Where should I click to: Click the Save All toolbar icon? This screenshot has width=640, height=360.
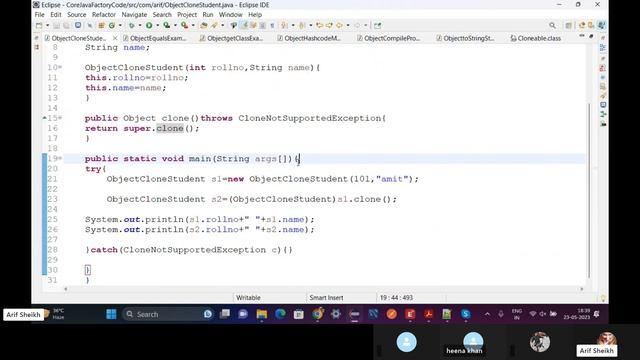click(67, 25)
